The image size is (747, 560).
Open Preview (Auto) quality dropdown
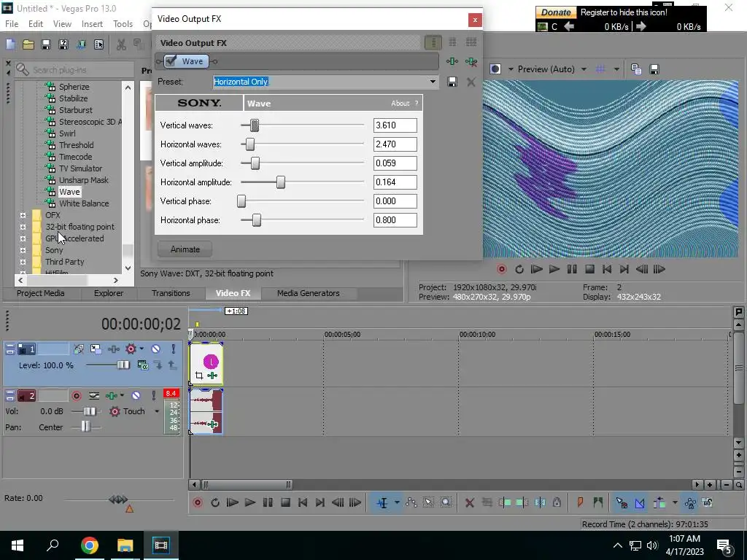584,69
